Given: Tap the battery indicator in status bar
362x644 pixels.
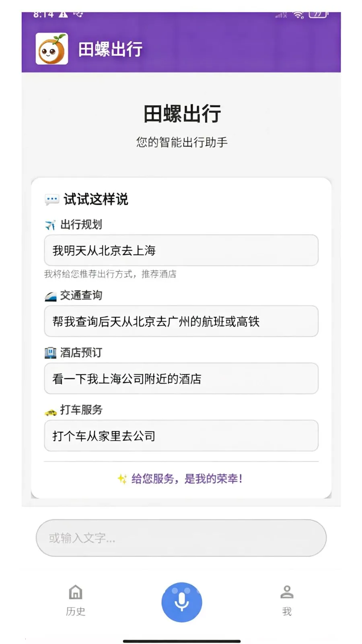Looking at the screenshot, I should pyautogui.click(x=318, y=15).
